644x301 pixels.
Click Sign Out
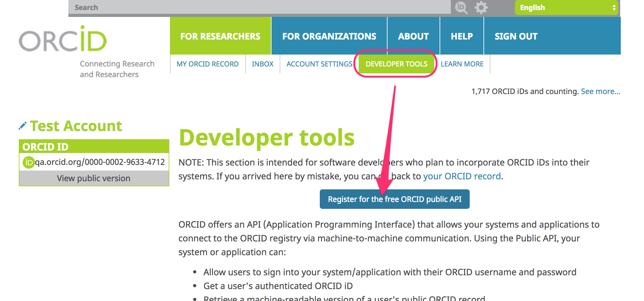click(516, 36)
